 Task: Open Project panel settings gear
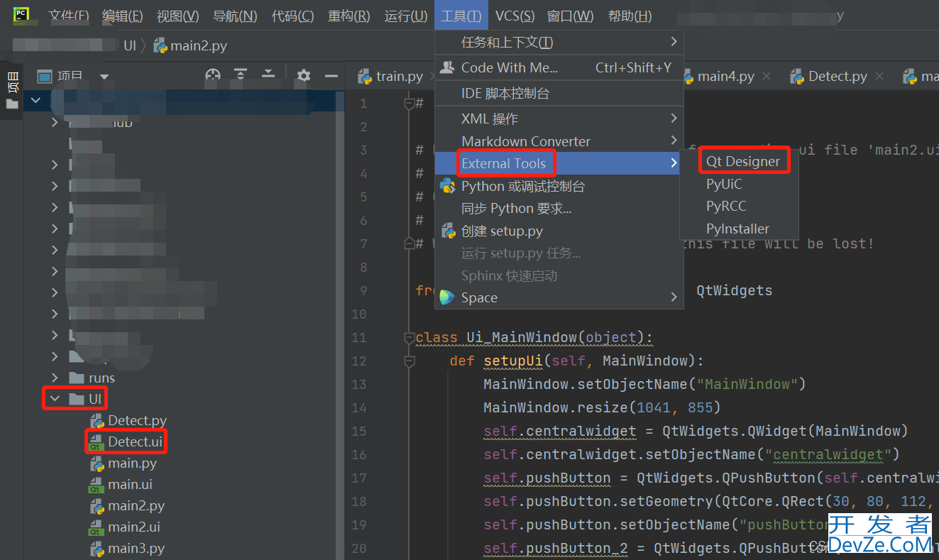pos(304,75)
